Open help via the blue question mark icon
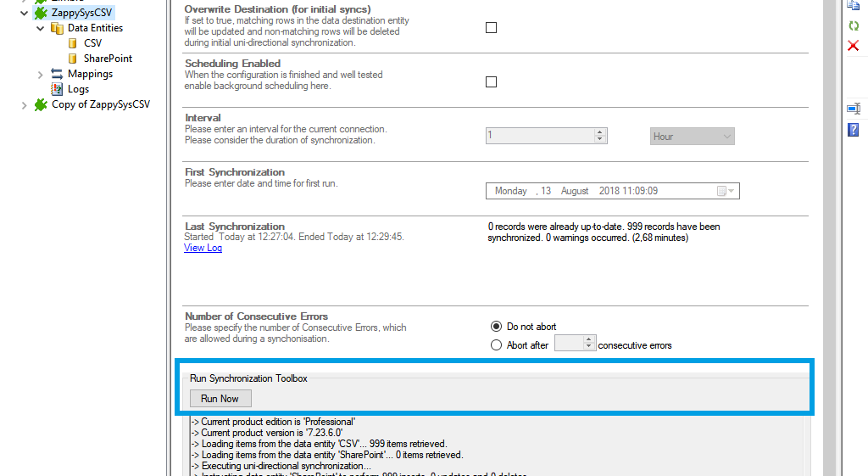 pyautogui.click(x=854, y=130)
